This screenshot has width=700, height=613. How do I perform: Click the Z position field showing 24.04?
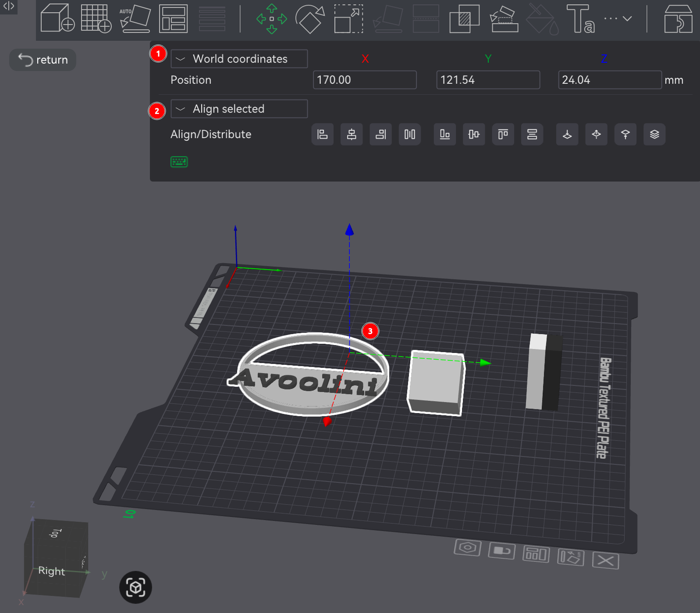(610, 80)
